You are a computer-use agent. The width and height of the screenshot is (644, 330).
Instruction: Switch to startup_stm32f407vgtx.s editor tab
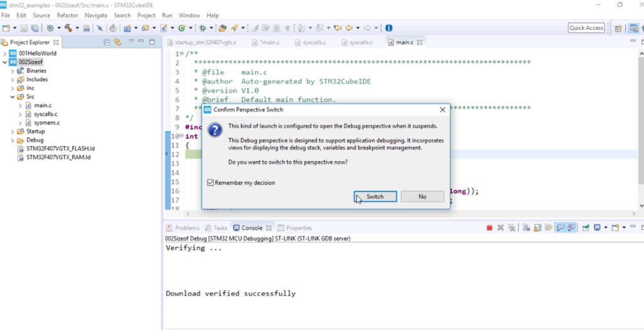coord(202,42)
